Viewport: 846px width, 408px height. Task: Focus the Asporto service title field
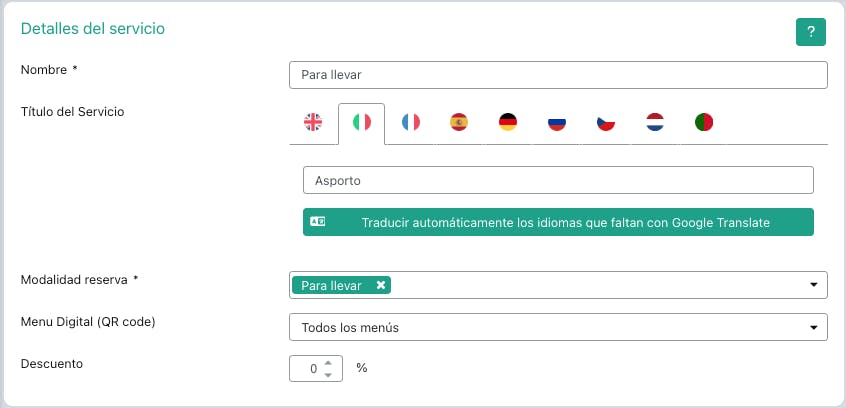click(x=558, y=180)
